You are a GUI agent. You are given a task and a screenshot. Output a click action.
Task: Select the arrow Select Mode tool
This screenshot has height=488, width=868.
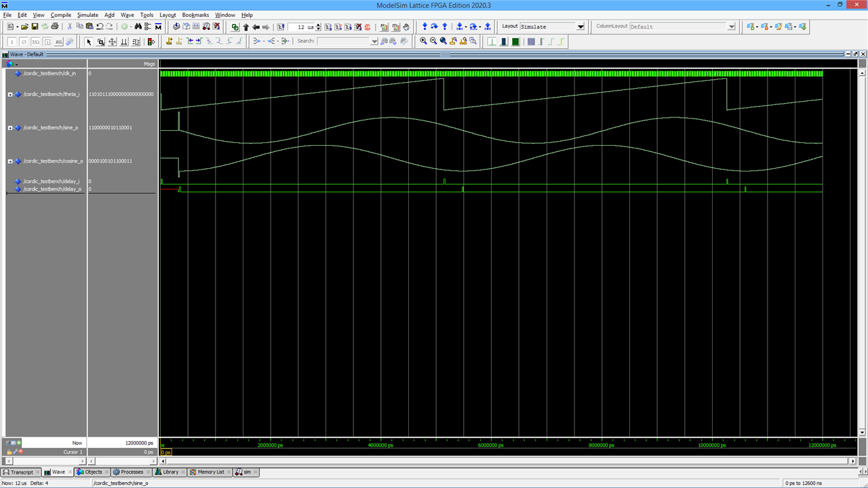coord(89,41)
